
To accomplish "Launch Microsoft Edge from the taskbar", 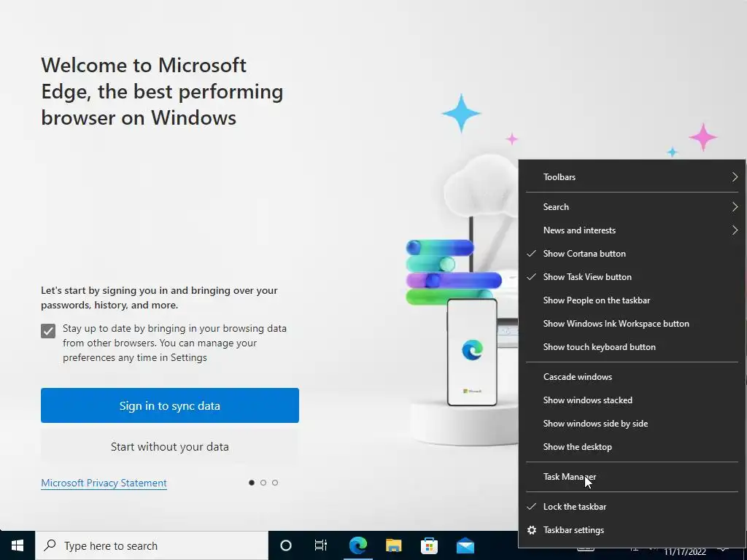I will point(357,545).
